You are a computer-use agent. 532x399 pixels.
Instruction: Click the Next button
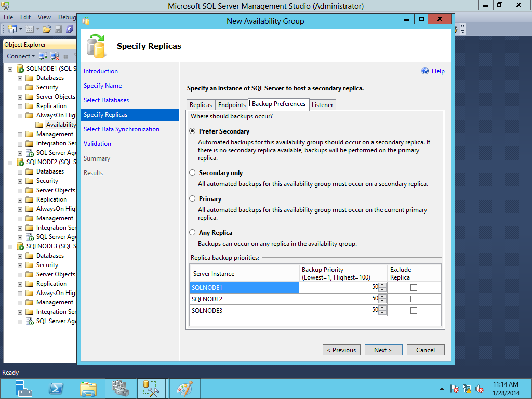pyautogui.click(x=383, y=350)
